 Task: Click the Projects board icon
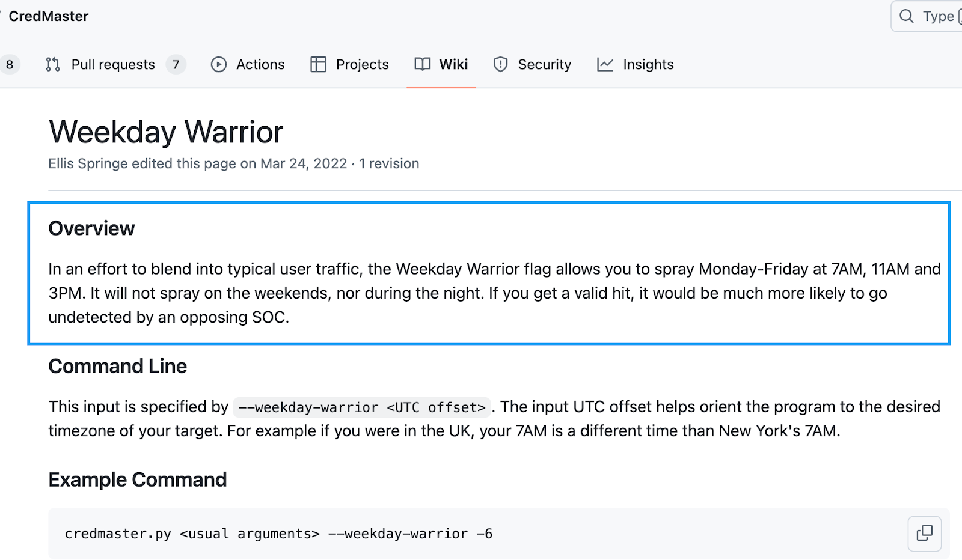[x=318, y=64]
